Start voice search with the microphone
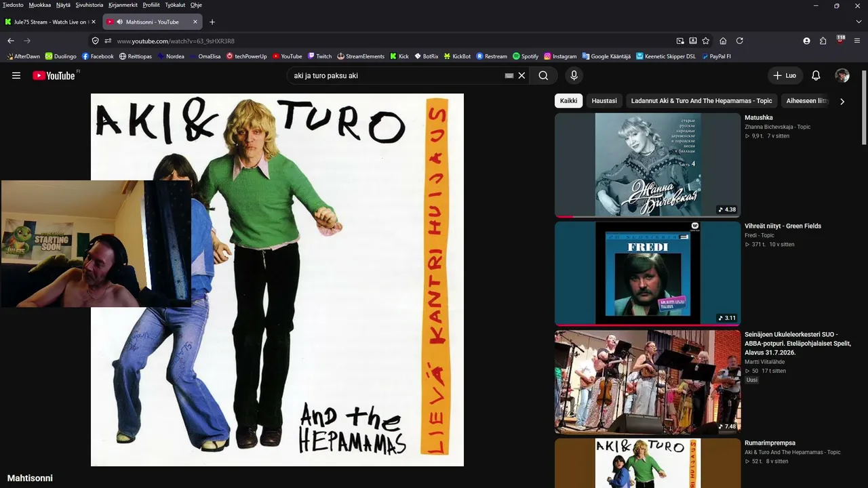This screenshot has height=488, width=868. (x=574, y=75)
